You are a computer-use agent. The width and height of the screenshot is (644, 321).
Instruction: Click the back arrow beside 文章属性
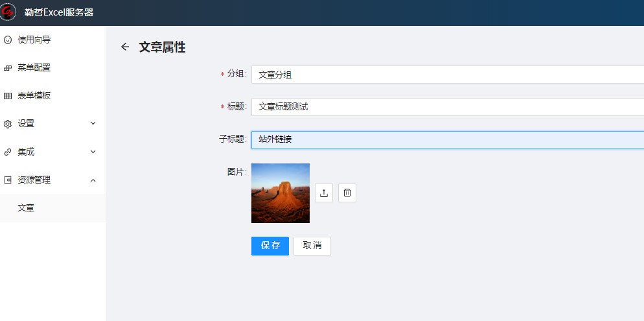pyautogui.click(x=125, y=47)
